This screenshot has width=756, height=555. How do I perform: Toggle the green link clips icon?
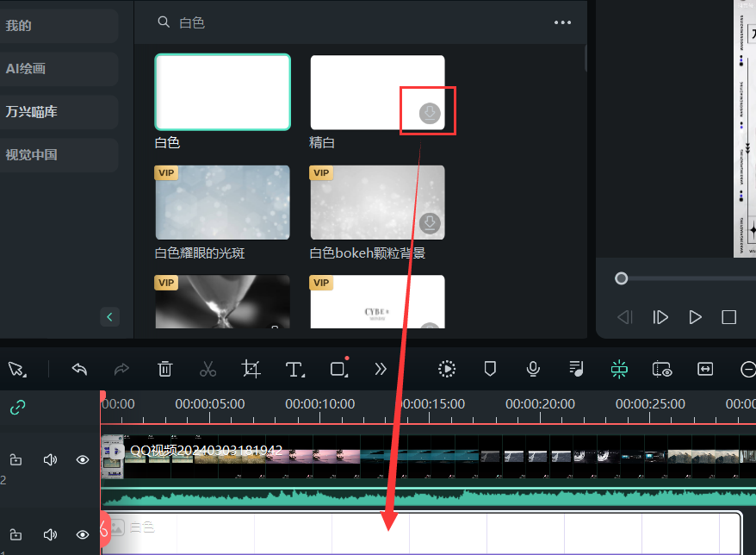pos(18,408)
